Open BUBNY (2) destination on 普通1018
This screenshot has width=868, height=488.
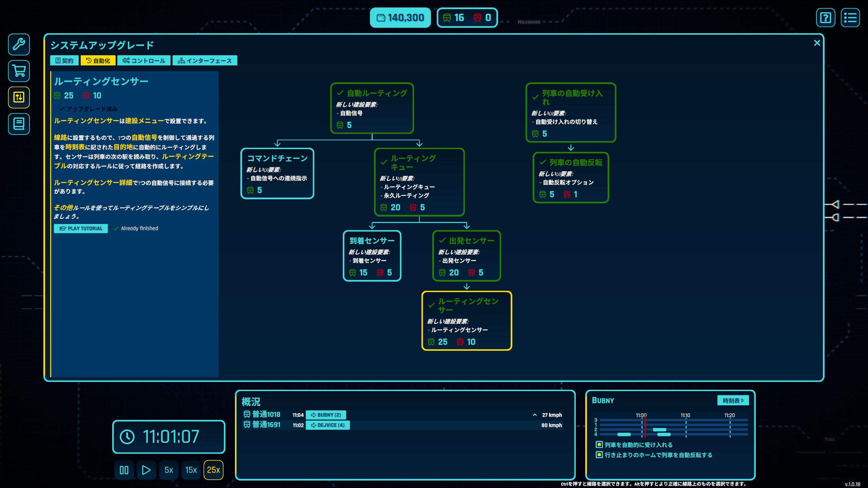coord(326,415)
